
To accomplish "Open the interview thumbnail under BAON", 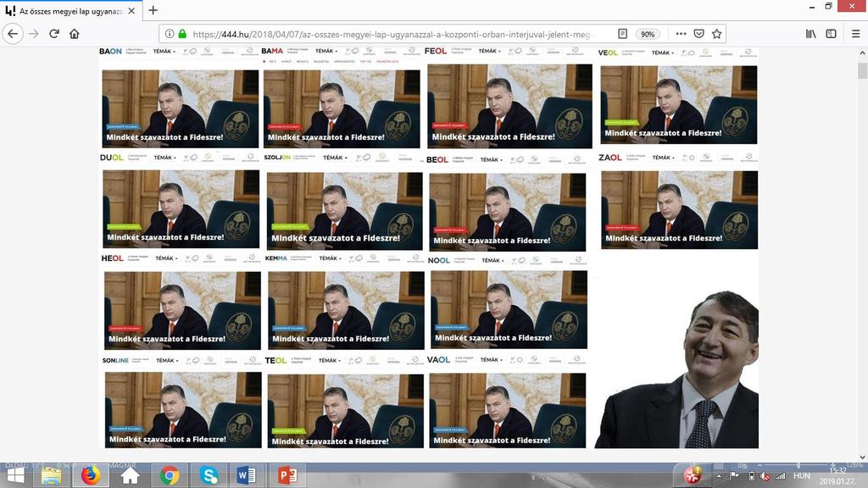I will pos(180,108).
